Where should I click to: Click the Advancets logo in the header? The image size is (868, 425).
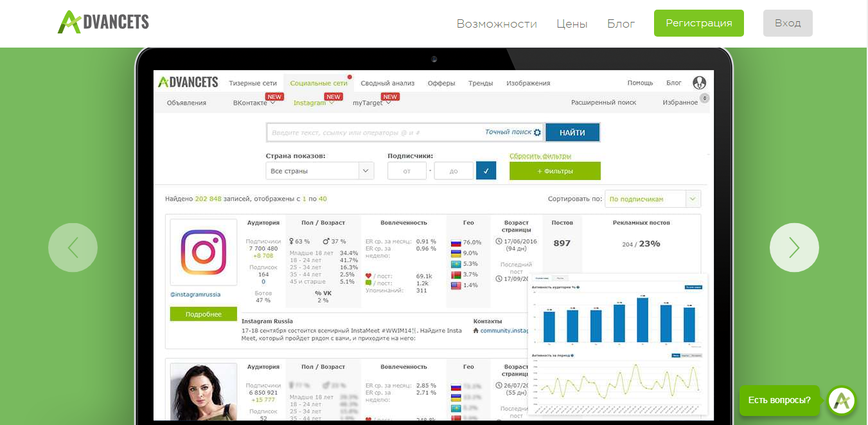(103, 22)
